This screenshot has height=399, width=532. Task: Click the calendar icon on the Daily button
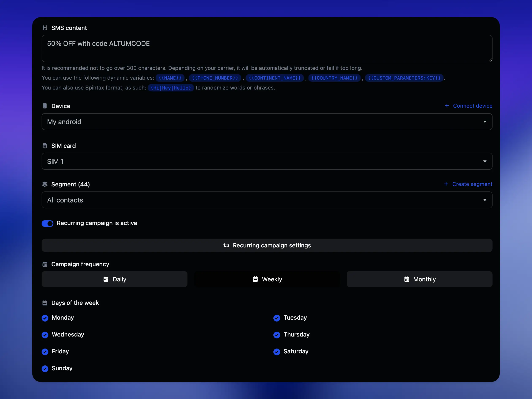(x=106, y=279)
